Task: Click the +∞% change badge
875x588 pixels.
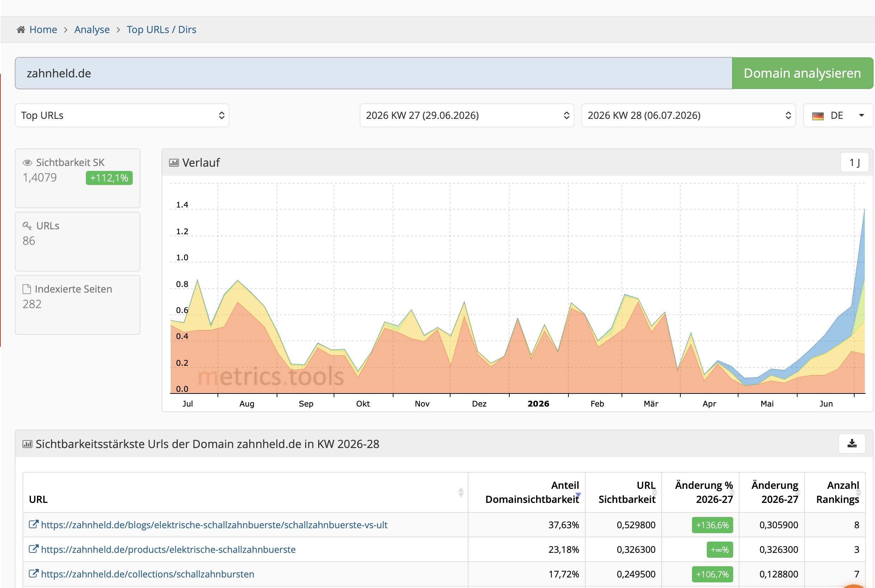Action: pos(720,550)
